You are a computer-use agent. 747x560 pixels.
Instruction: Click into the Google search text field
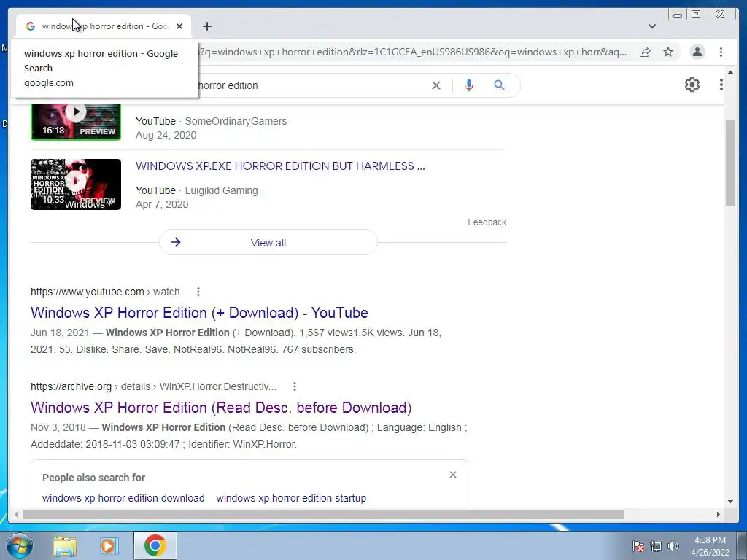click(x=309, y=85)
